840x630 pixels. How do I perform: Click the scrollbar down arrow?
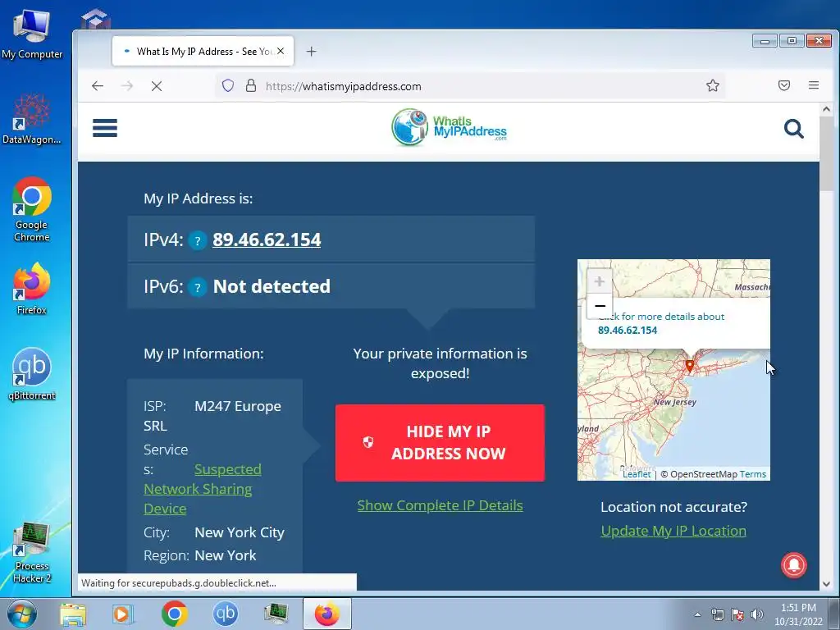827,583
